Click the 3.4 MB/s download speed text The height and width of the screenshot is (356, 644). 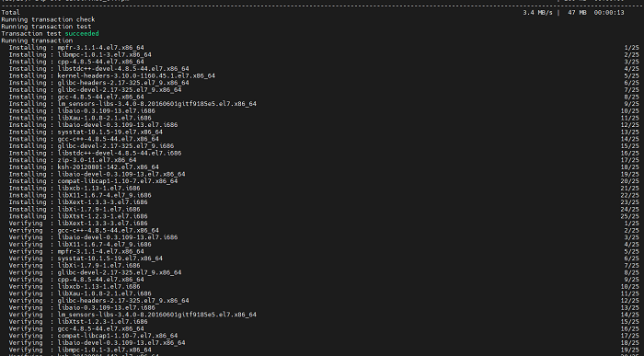click(537, 13)
